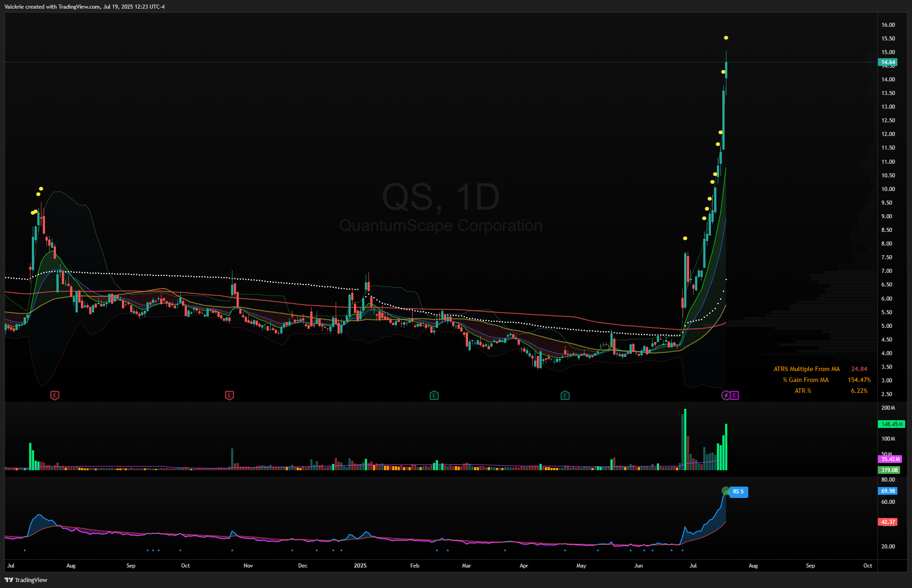Click the green 319.08 value label
912x588 pixels.
point(889,470)
